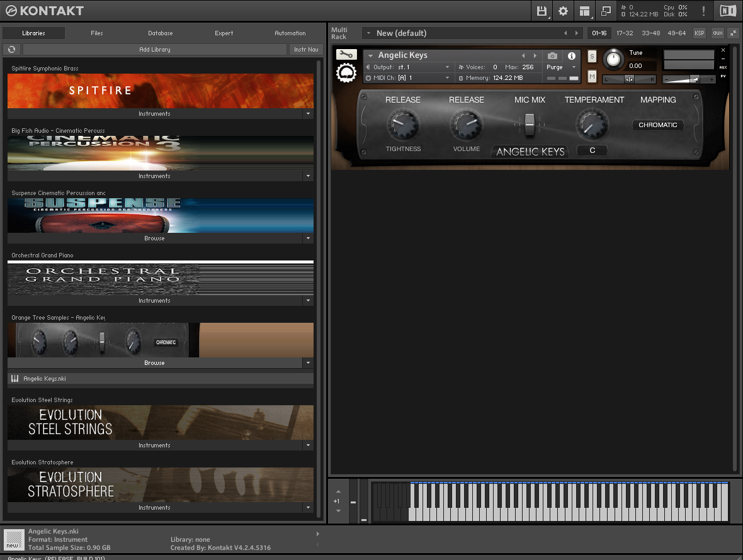Open Evolution Stratosphere dropdown arrow
The width and height of the screenshot is (743, 560).
(308, 507)
